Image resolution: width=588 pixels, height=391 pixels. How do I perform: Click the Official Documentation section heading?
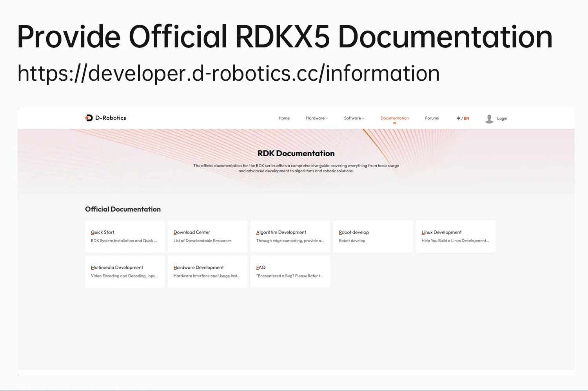[x=123, y=209]
